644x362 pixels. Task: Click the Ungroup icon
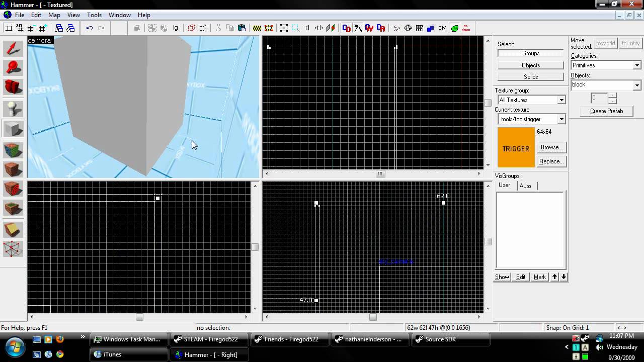(x=164, y=28)
